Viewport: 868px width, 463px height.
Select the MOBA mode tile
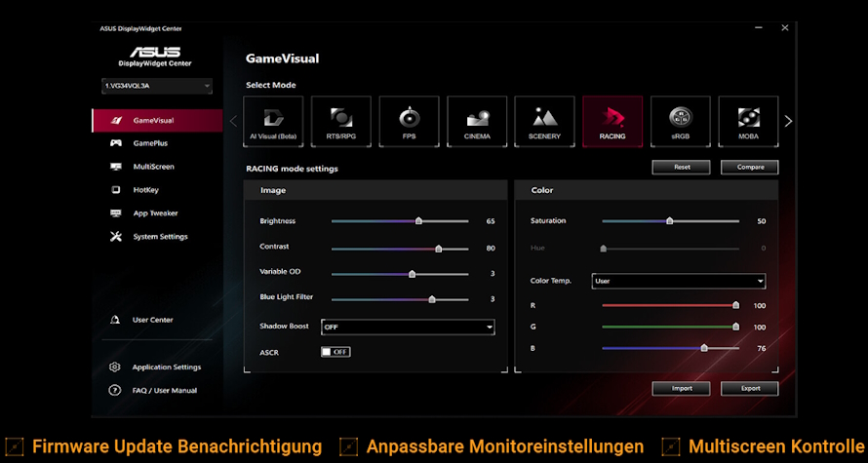[748, 122]
